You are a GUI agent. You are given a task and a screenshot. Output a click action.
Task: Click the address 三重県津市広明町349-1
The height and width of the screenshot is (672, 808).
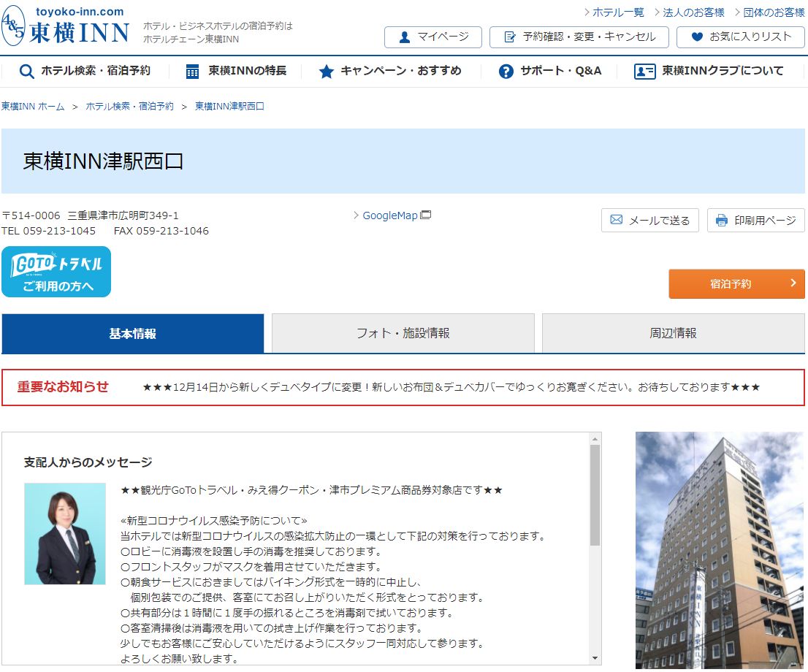click(123, 215)
